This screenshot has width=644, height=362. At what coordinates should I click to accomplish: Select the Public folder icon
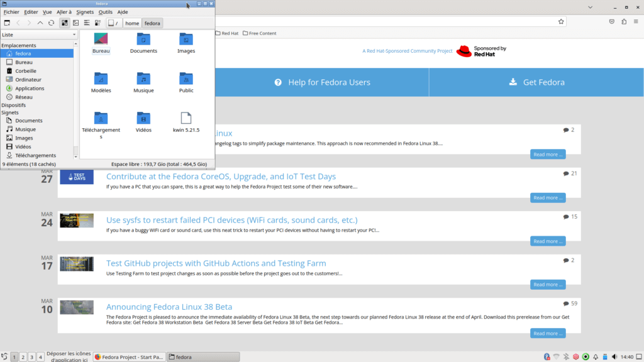pyautogui.click(x=186, y=79)
